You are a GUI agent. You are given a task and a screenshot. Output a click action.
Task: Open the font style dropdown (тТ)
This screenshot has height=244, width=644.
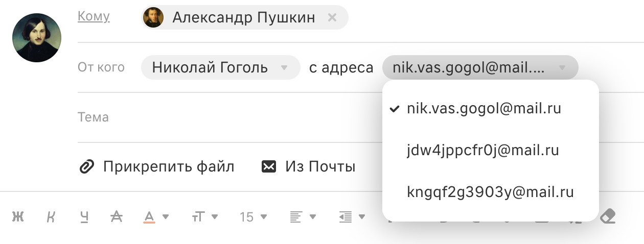pyautogui.click(x=205, y=217)
